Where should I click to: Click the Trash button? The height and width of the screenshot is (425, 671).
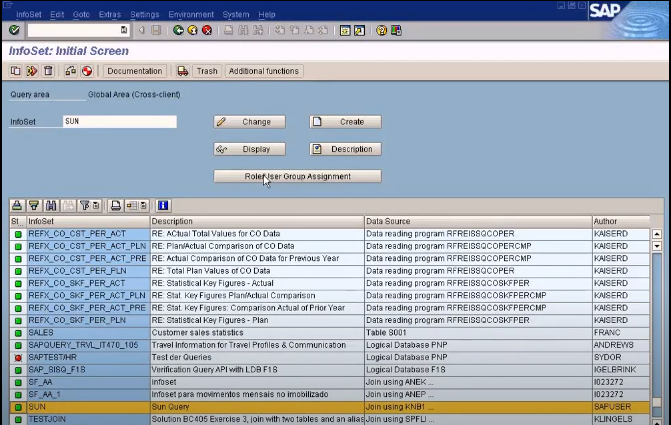pos(207,71)
